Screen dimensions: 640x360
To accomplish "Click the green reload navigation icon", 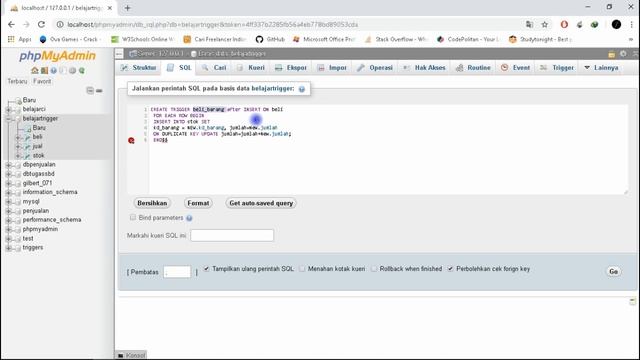I will pos(82,71).
